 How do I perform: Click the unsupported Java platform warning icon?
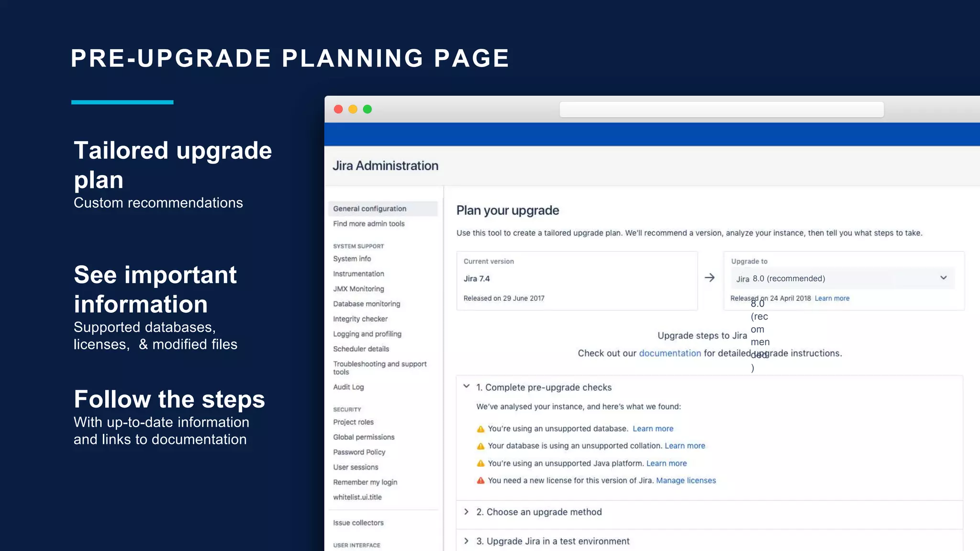tap(480, 463)
